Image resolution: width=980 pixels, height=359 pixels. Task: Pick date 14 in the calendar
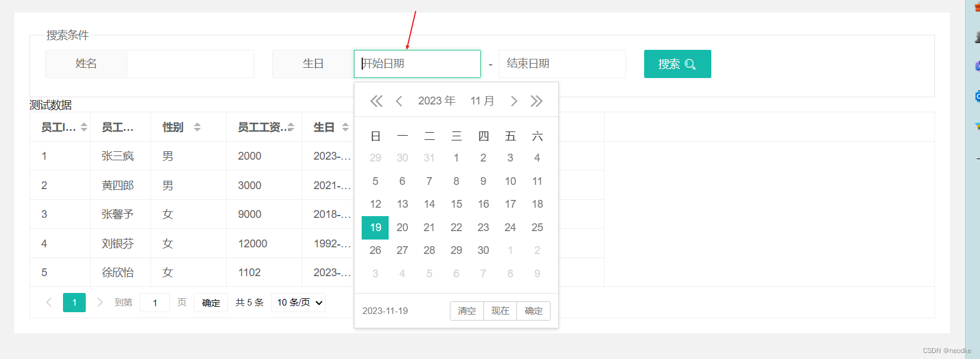point(429,204)
